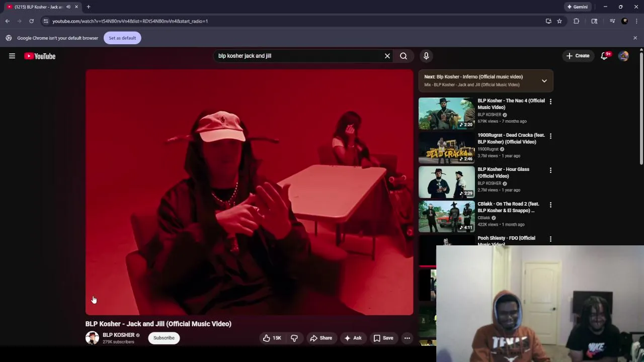Open options for The Nac 4 video
Image resolution: width=644 pixels, height=362 pixels.
click(x=550, y=102)
